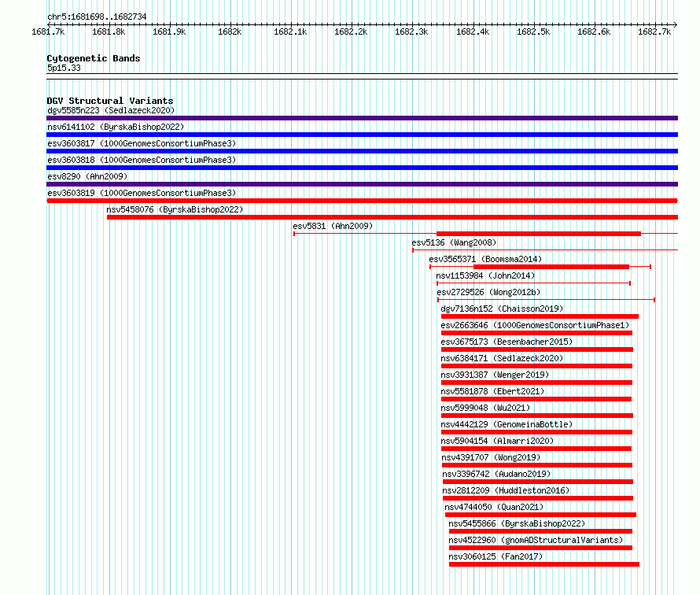Click the 1682.6k ruler tick label

click(593, 31)
